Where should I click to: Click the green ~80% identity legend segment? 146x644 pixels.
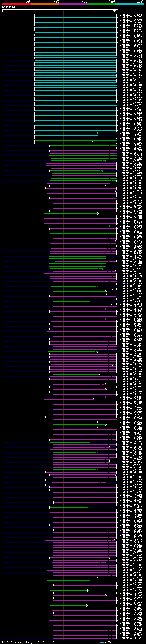coord(101,4)
